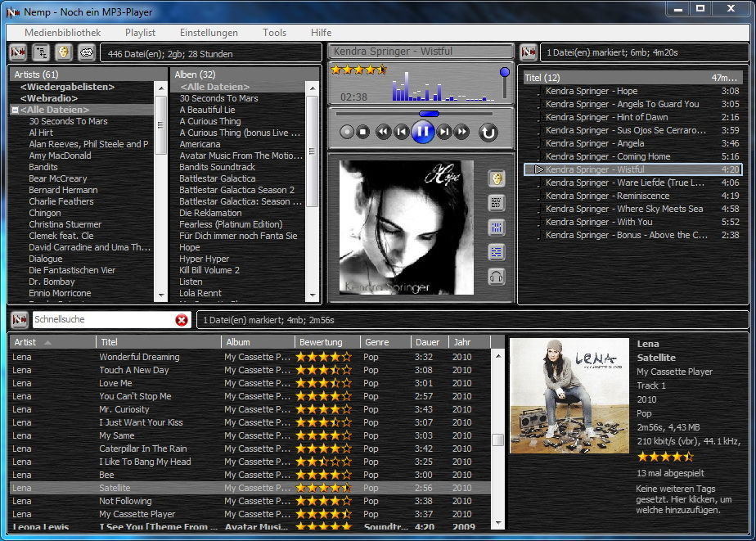756x541 pixels.
Task: Open the Medienbibliothek menu
Action: click(63, 33)
